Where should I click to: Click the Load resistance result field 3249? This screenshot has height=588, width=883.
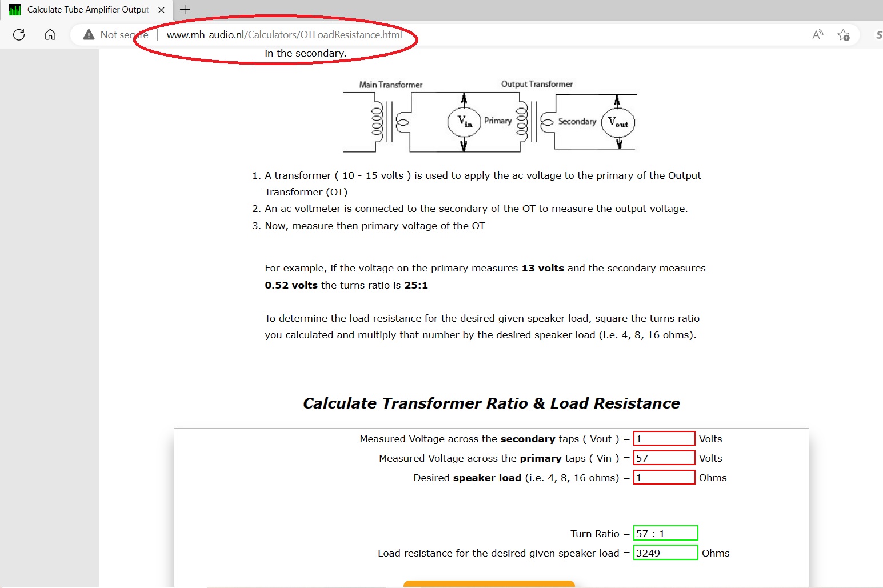click(665, 553)
